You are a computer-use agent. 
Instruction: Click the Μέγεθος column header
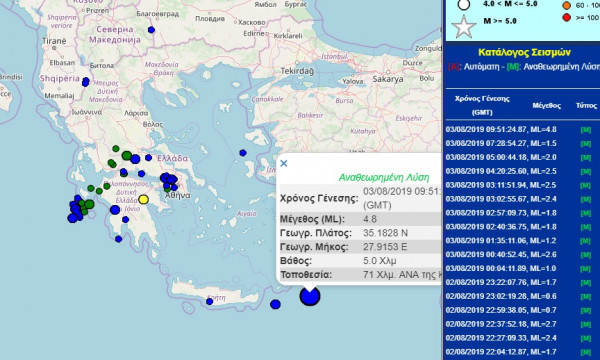pos(546,106)
